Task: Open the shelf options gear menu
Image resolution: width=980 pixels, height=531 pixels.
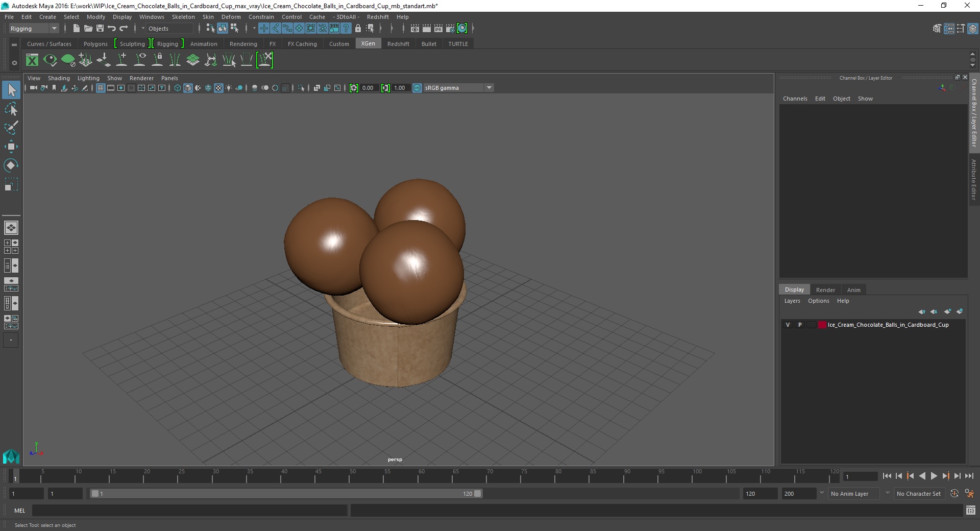Action: pyautogui.click(x=14, y=63)
